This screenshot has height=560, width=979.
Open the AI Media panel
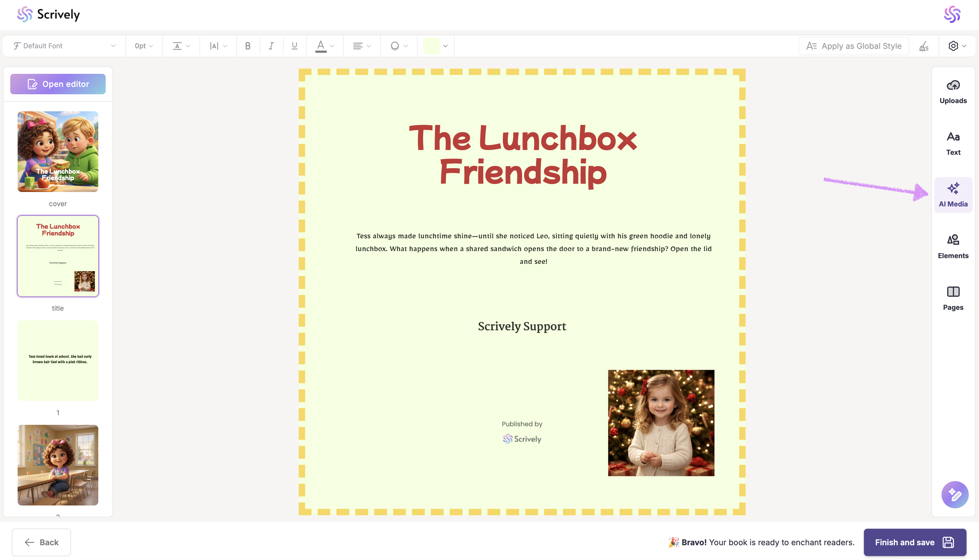[x=953, y=195]
